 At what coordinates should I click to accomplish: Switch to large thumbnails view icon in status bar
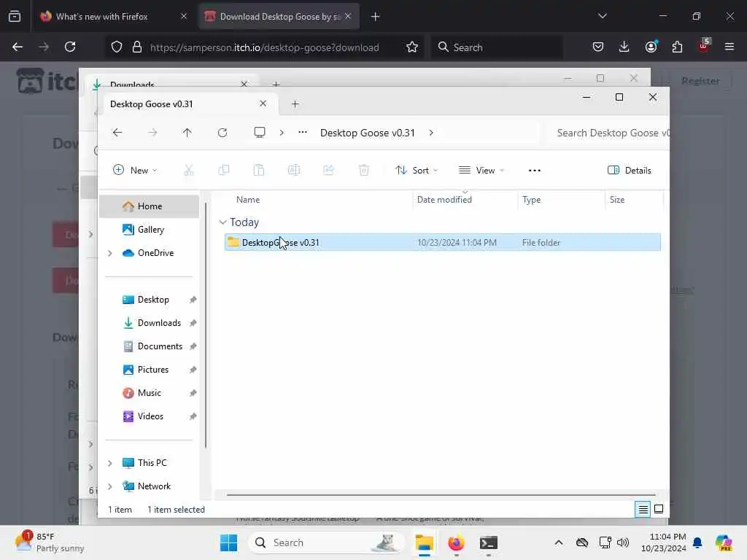click(659, 510)
